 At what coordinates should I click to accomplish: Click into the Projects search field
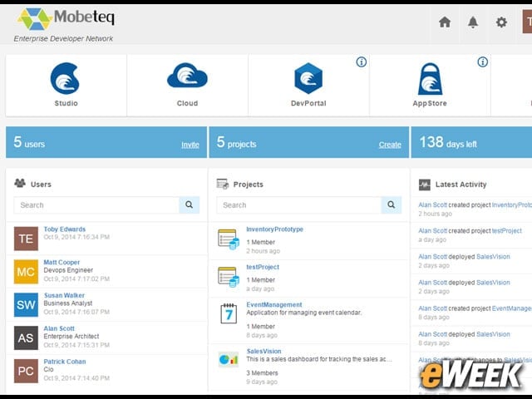click(x=299, y=204)
